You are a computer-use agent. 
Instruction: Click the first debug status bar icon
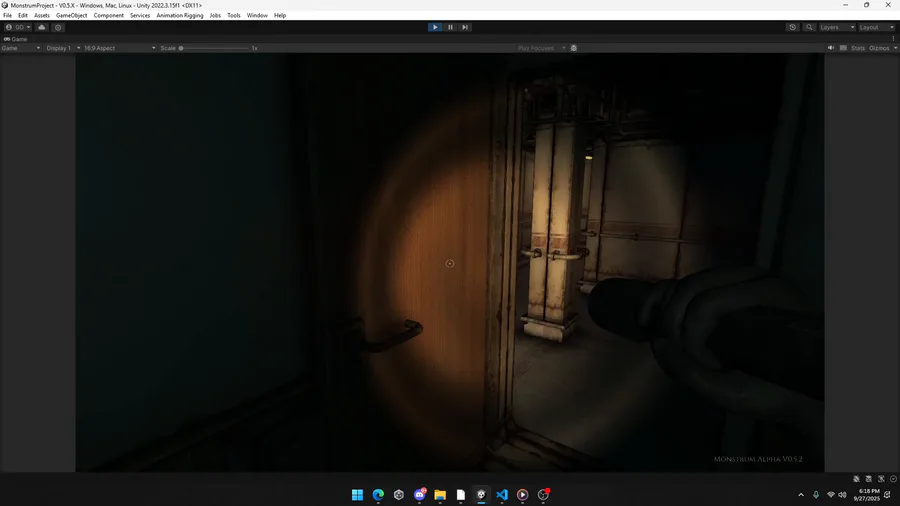coord(856,479)
